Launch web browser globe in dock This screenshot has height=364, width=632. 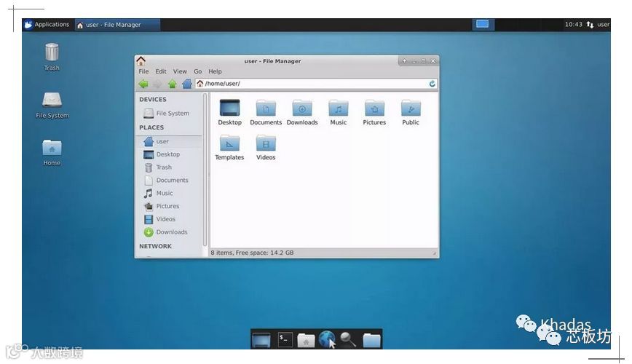point(327,339)
